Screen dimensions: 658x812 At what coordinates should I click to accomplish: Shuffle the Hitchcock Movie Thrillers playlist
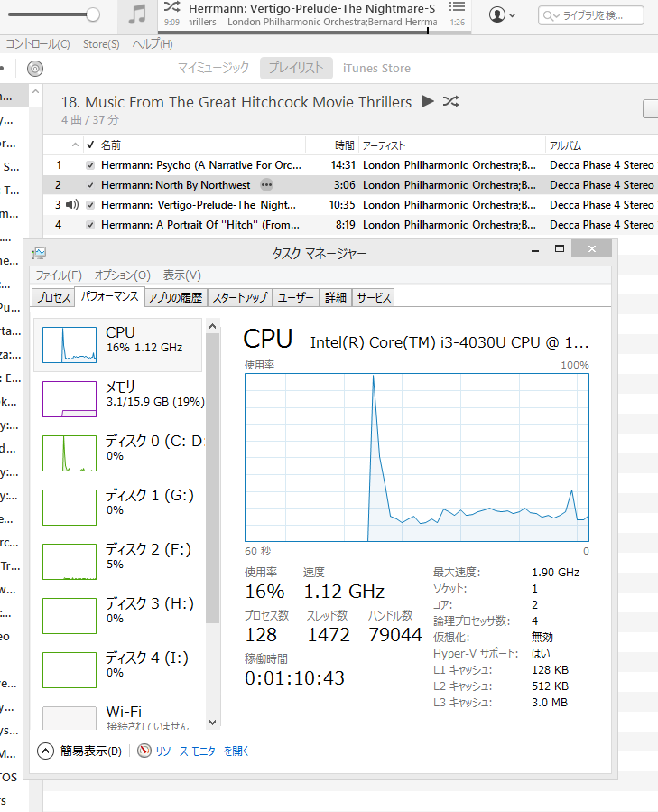coord(451,101)
